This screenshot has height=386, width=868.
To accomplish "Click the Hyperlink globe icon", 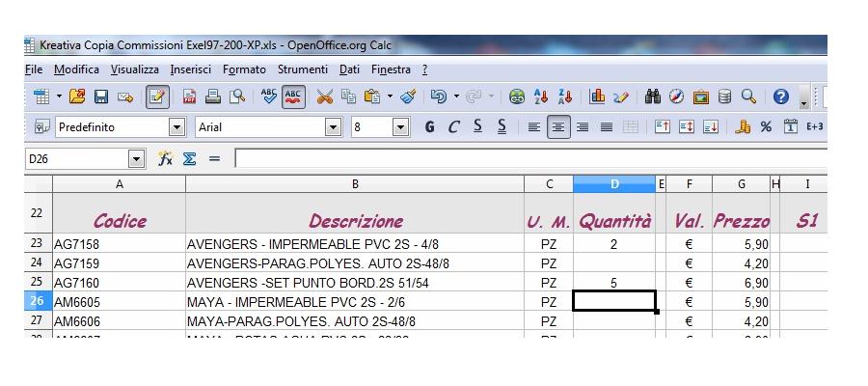I will coord(517,96).
